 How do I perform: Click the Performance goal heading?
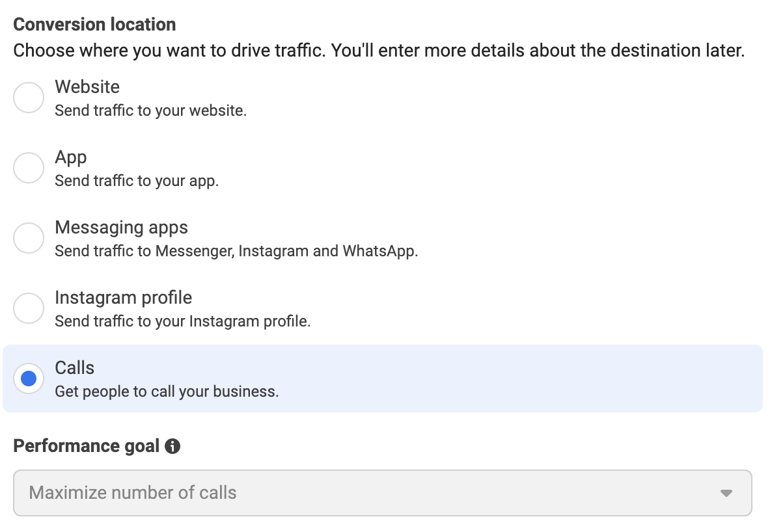tap(86, 446)
